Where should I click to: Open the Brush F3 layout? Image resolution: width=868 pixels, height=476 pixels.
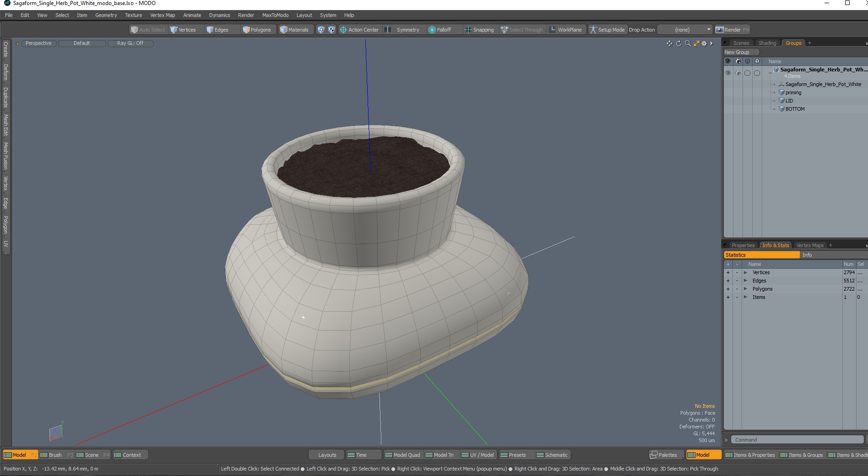pos(56,455)
